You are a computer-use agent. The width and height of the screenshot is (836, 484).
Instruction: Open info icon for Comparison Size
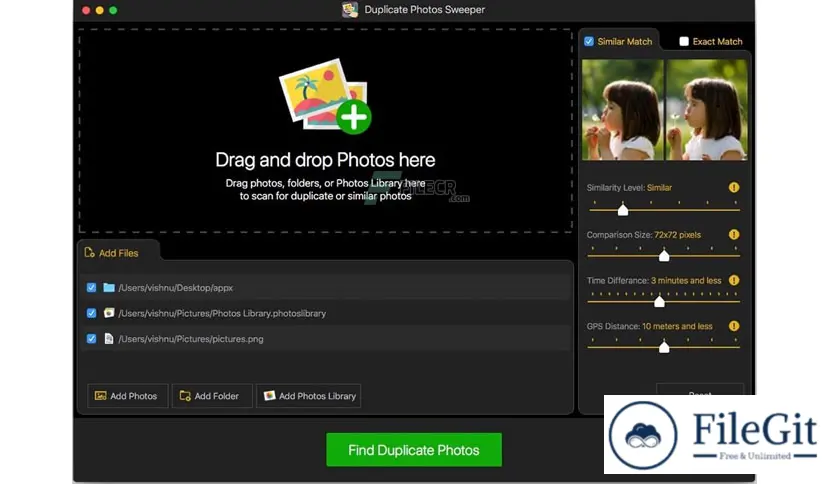[734, 234]
